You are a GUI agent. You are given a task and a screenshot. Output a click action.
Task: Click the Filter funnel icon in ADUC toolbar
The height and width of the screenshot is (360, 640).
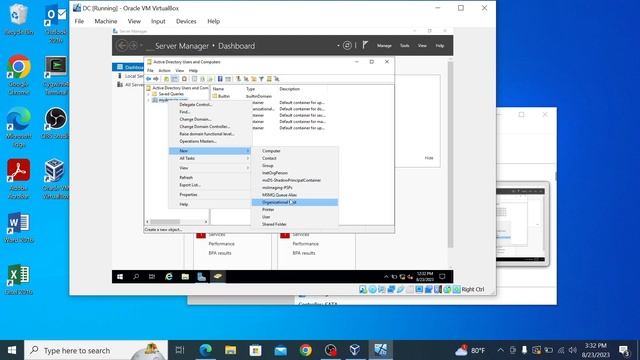(x=261, y=79)
